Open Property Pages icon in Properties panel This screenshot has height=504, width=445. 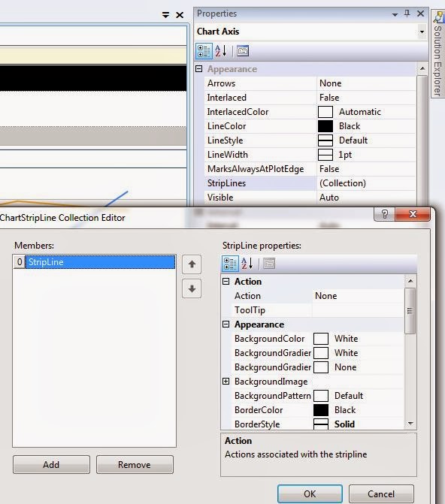pyautogui.click(x=243, y=51)
